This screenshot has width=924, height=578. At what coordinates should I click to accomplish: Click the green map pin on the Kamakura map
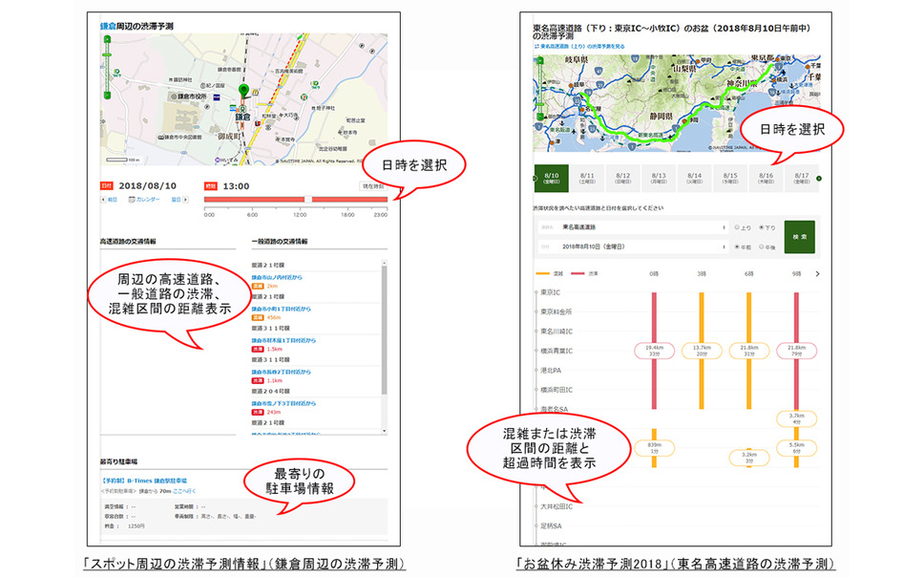pyautogui.click(x=244, y=89)
